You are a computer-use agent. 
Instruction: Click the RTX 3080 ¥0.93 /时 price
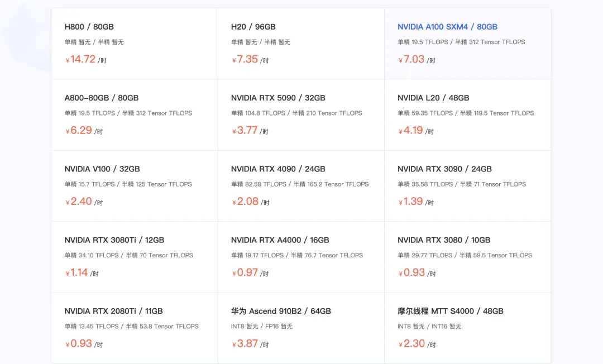click(x=417, y=273)
